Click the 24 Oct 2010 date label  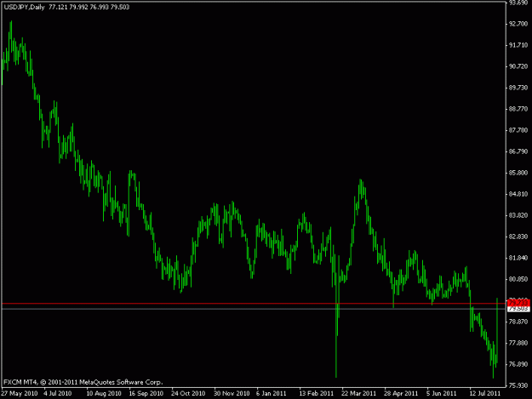pos(188,394)
